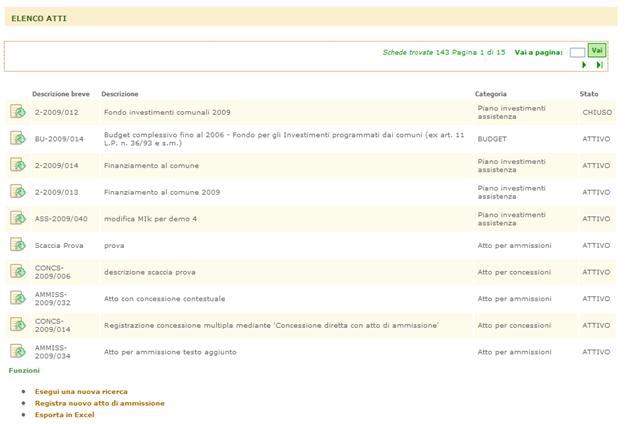The width and height of the screenshot is (625, 424).
Task: Click the Categoria column header
Action: point(491,94)
